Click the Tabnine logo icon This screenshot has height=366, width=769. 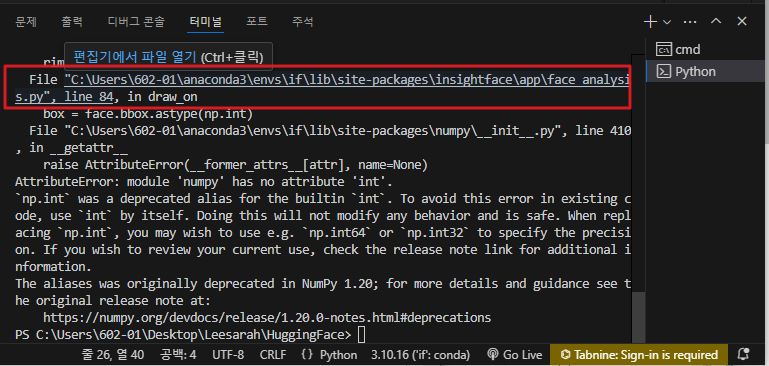[x=565, y=355]
